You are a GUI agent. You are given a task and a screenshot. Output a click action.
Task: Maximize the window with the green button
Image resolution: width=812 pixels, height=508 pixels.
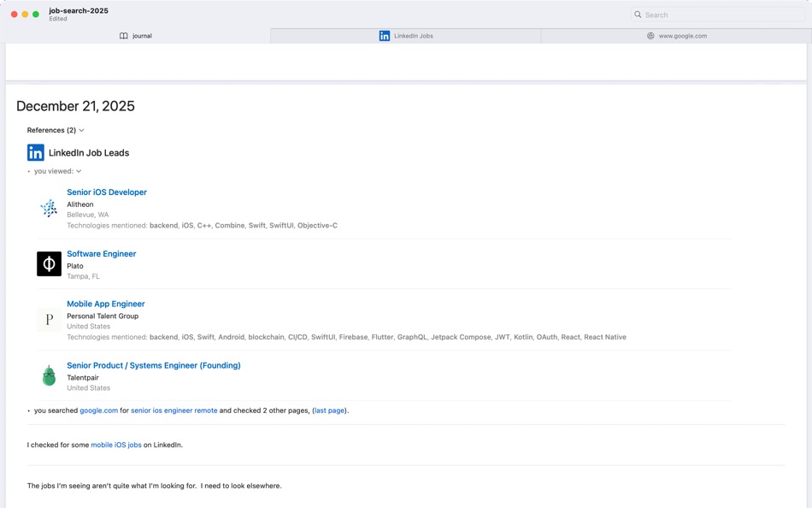36,14
